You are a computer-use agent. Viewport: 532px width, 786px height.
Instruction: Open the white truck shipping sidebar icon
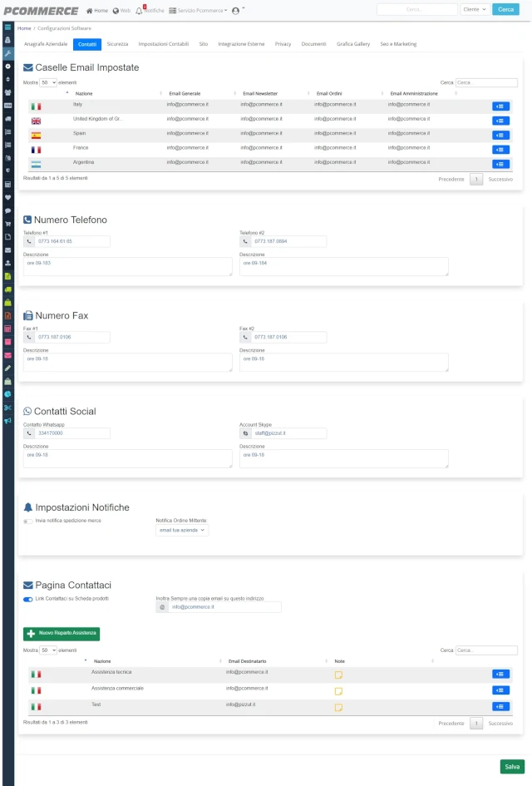(x=7, y=119)
